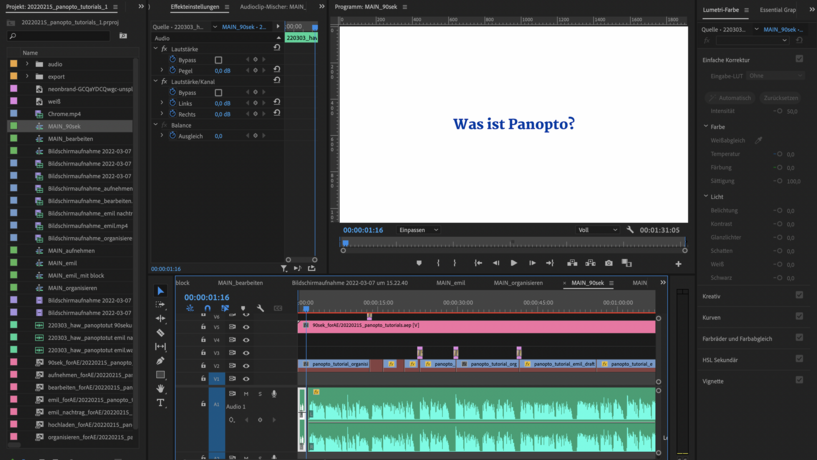Select the Track Select Forward tool

pos(160,304)
